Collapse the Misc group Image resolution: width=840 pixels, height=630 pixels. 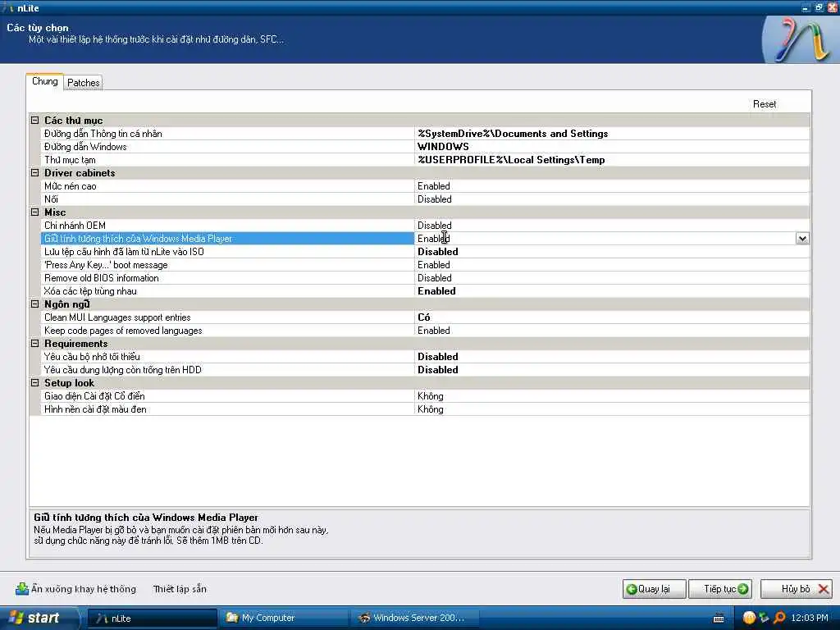[x=34, y=212]
